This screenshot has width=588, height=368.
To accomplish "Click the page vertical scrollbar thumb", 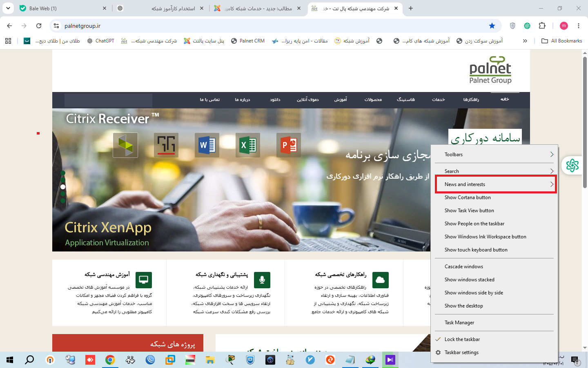I will [x=585, y=123].
